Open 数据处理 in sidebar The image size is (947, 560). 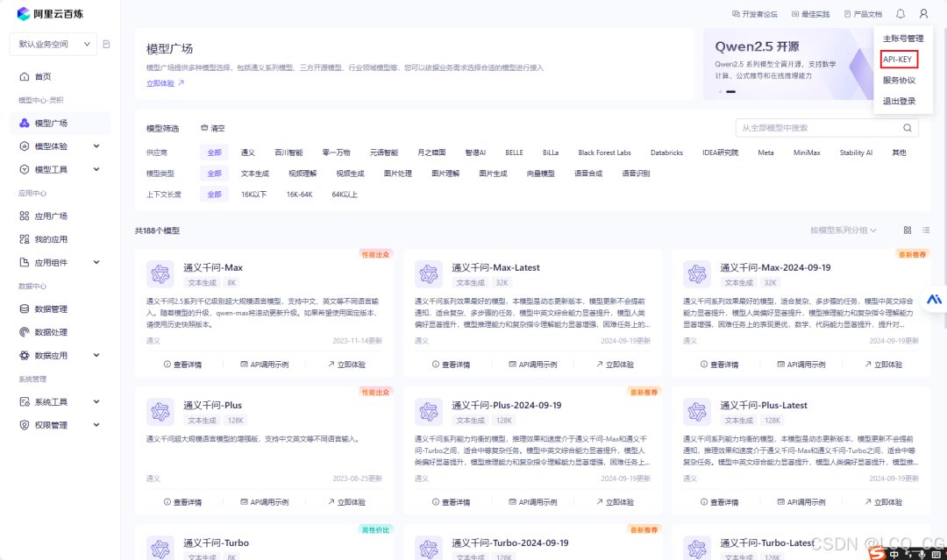(x=51, y=332)
